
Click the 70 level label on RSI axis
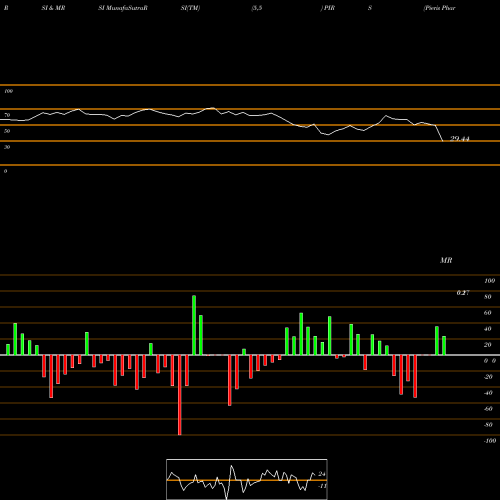[x=7, y=115]
